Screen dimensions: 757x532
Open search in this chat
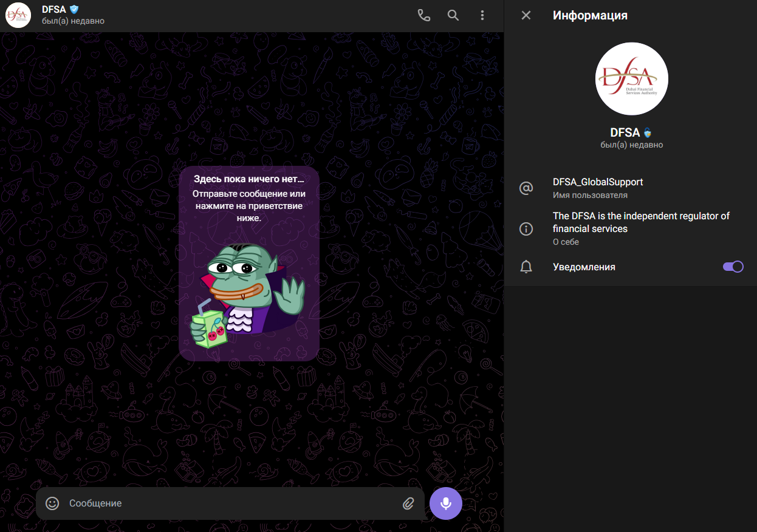pos(453,16)
